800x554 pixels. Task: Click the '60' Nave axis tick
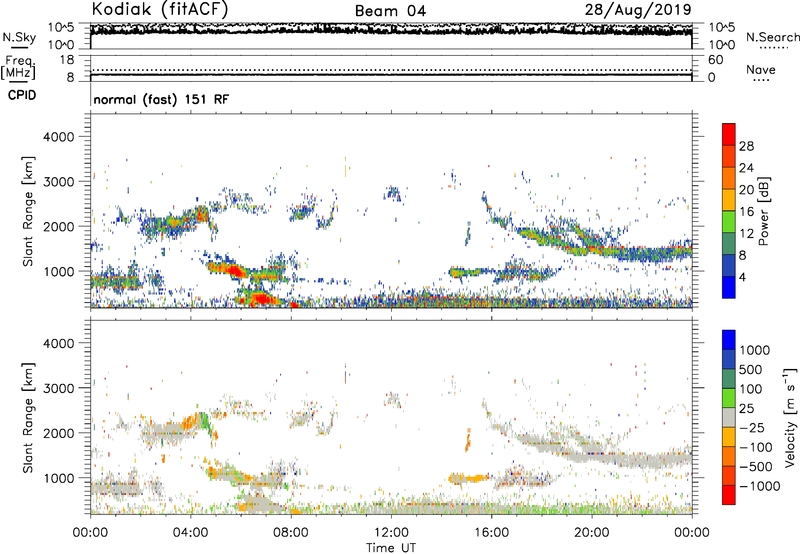click(715, 60)
